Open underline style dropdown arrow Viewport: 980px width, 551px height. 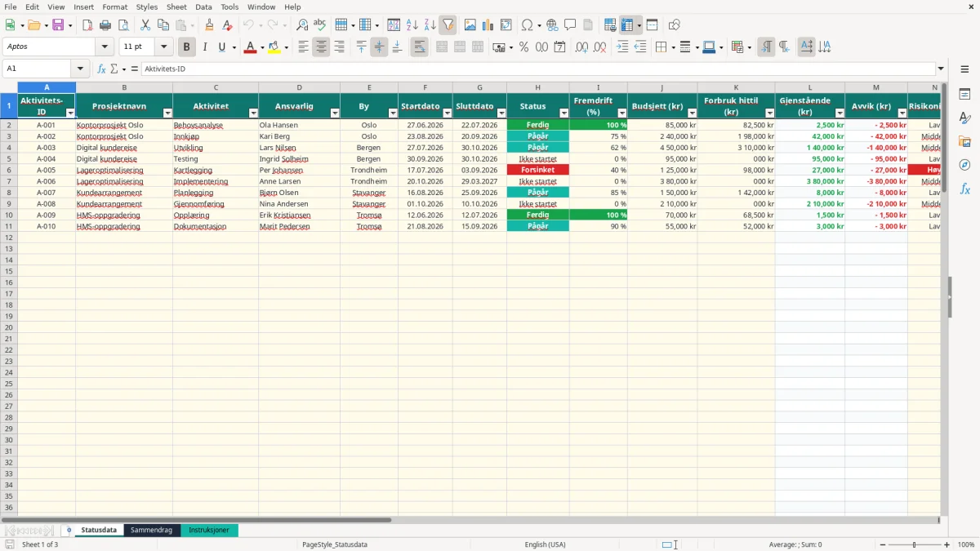(x=234, y=47)
